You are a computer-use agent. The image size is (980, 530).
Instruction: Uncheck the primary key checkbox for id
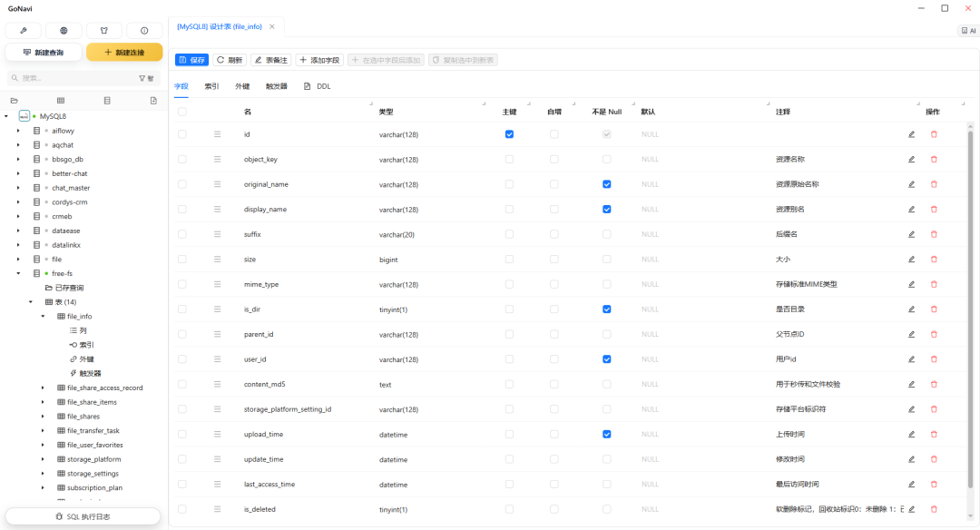tap(509, 134)
